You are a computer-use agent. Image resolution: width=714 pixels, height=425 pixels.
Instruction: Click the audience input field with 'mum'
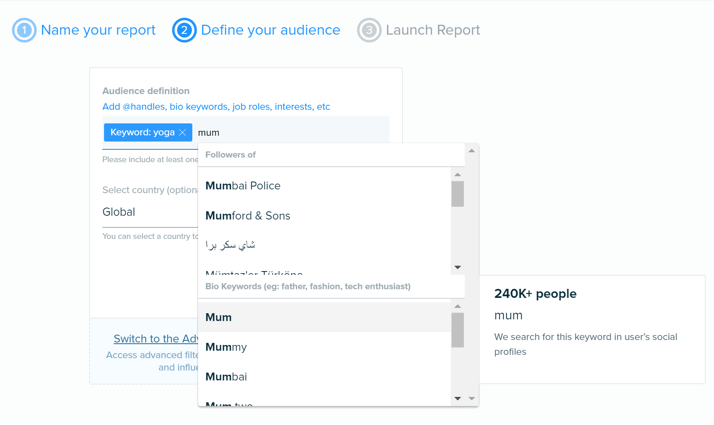tap(291, 133)
